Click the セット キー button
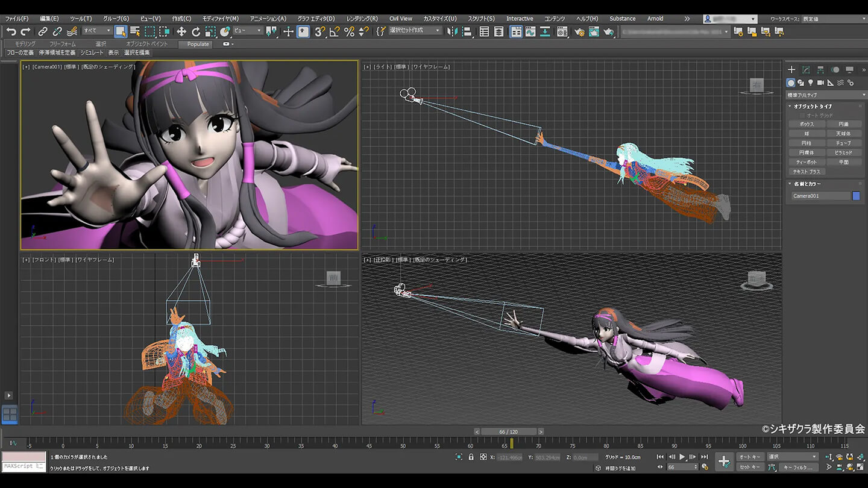868x488 pixels. coord(750,467)
